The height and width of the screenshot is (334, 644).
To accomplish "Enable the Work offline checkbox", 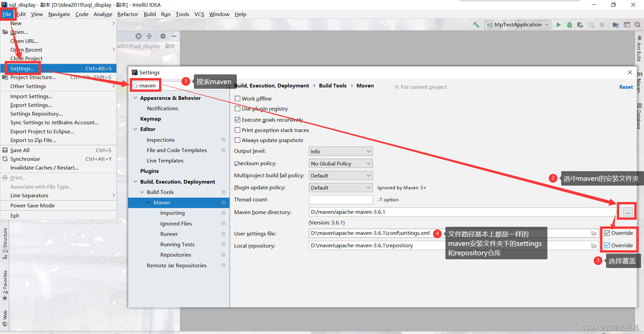I will 237,98.
